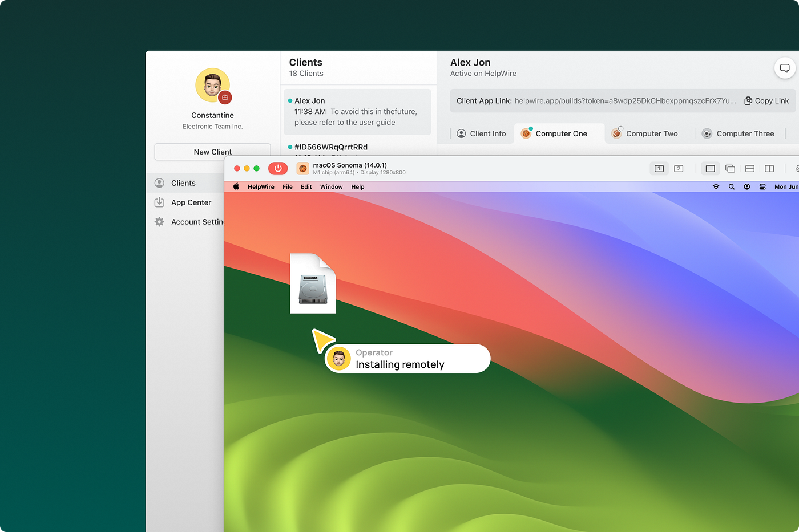Select overlapping windows view mode icon
The height and width of the screenshot is (532, 799).
pyautogui.click(x=730, y=168)
